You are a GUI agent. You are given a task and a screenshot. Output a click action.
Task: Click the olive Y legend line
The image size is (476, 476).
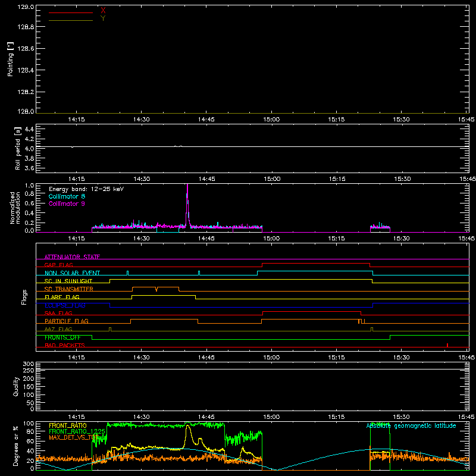(x=71, y=20)
